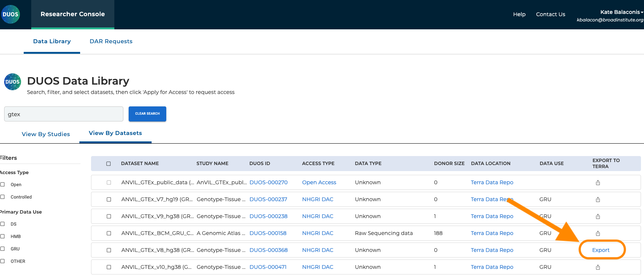Image resolution: width=644 pixels, height=276 pixels.
Task: Open Terra Data Repo link for DUOS-000270
Action: click(492, 182)
